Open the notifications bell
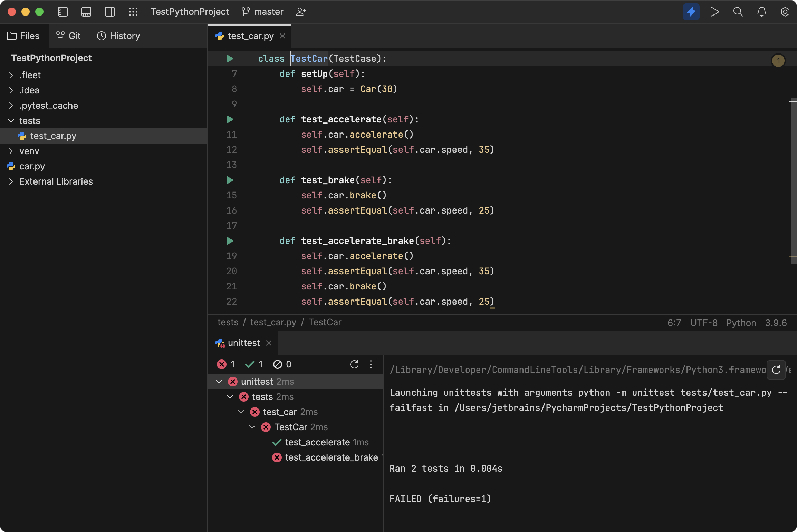 coord(761,11)
